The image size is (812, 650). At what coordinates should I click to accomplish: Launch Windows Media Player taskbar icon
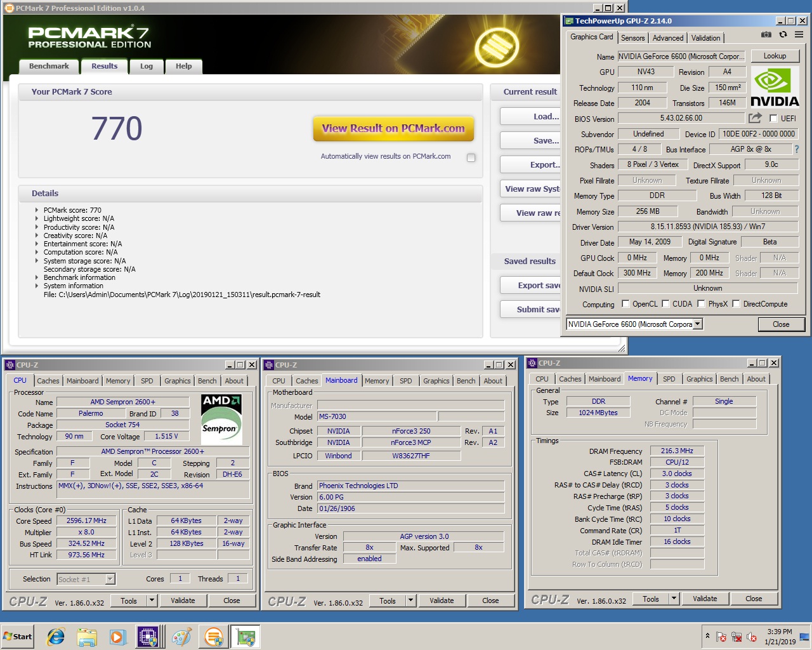117,637
